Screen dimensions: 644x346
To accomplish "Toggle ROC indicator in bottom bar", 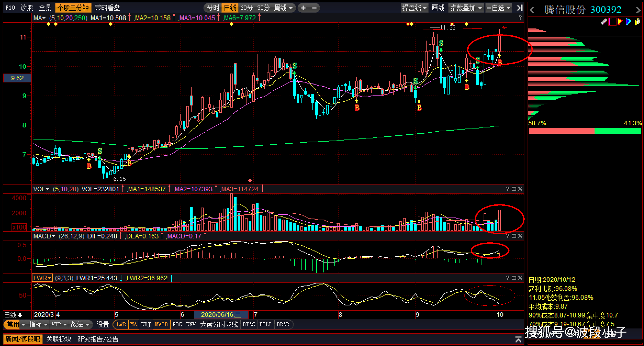I will point(177,325).
